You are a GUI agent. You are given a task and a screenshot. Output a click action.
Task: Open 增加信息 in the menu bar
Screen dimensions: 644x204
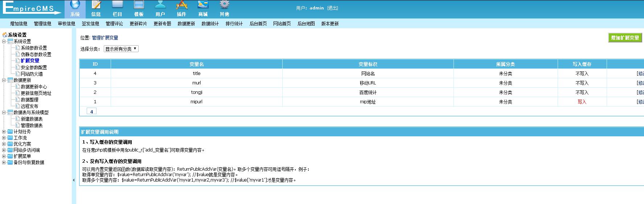point(19,24)
